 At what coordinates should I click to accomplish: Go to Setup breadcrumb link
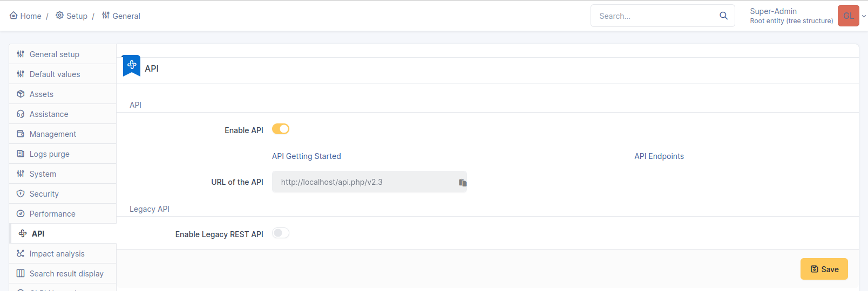[71, 16]
